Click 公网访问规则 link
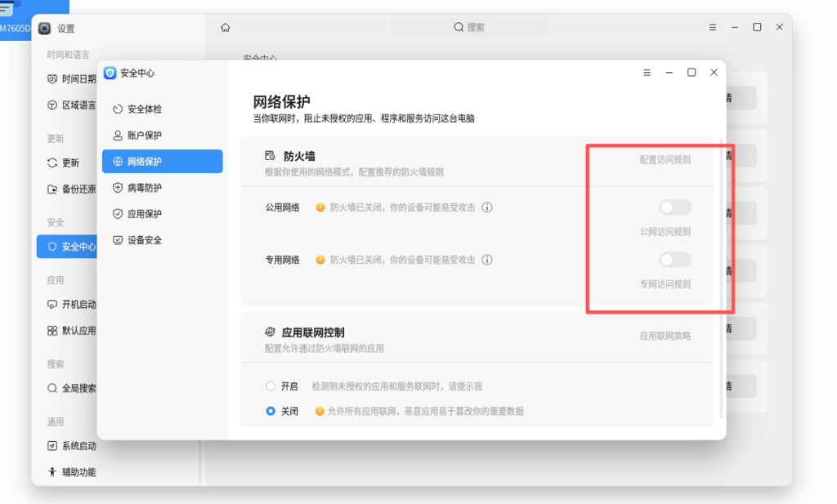837x504 pixels. pyautogui.click(x=665, y=231)
